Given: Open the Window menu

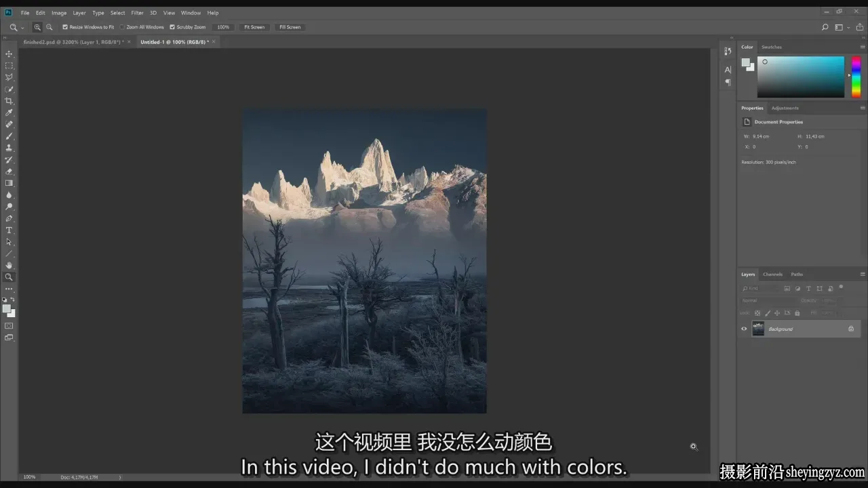Looking at the screenshot, I should click(x=191, y=13).
